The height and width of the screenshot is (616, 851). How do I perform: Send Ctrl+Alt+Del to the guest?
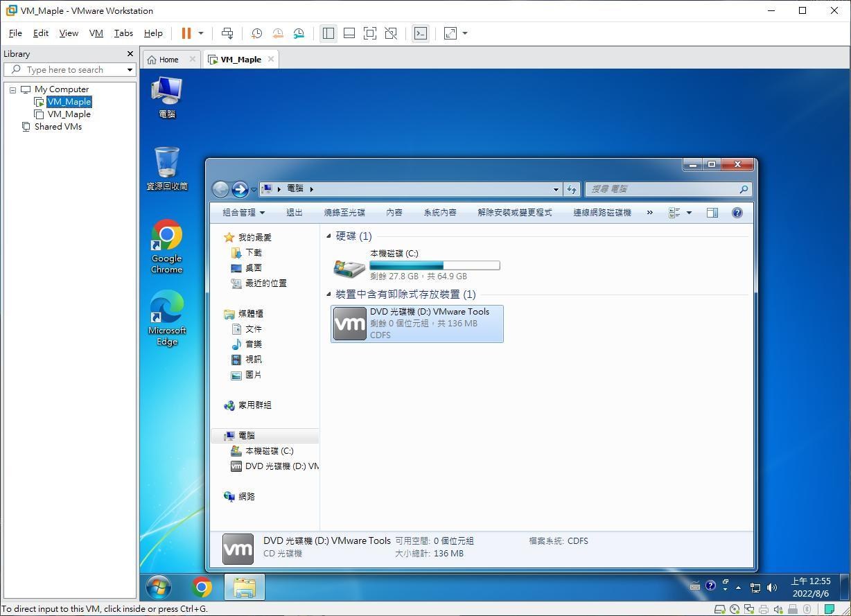click(x=227, y=33)
